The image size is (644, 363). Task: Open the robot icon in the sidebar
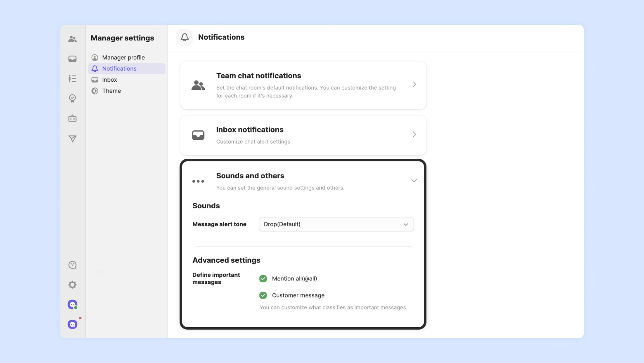pos(73,118)
